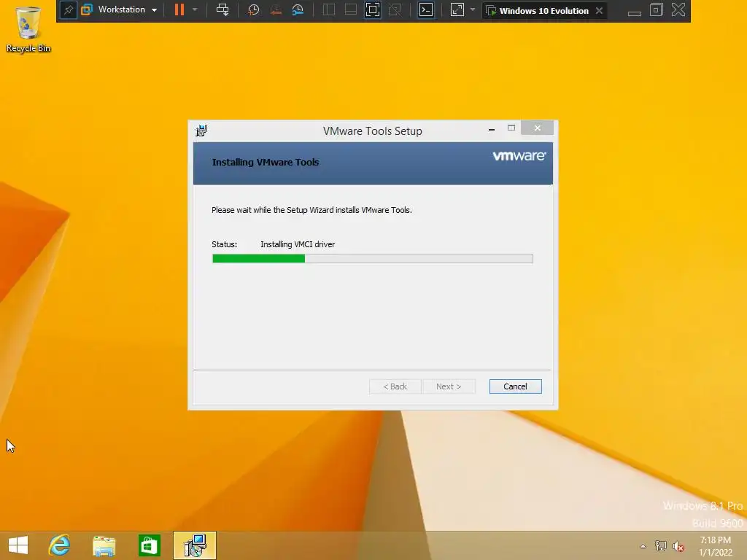This screenshot has width=747, height=560.
Task: Expand the power options dropdown arrow
Action: pyautogui.click(x=195, y=10)
